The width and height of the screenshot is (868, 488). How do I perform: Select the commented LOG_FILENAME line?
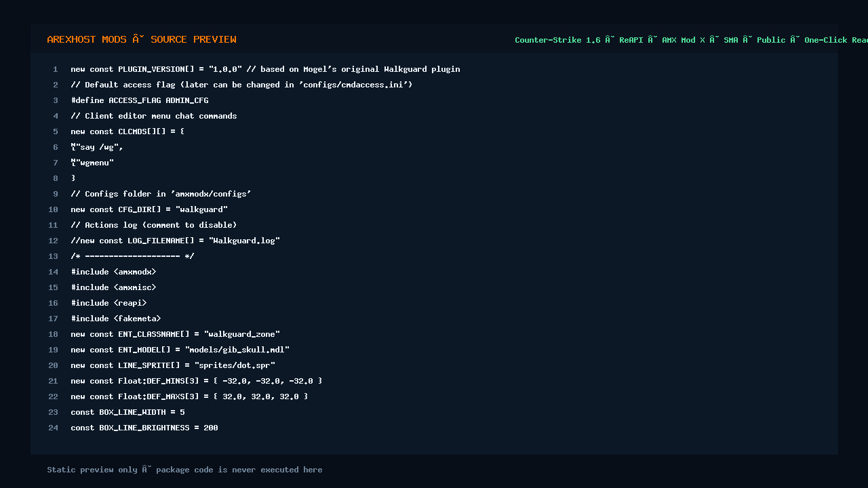click(x=175, y=241)
